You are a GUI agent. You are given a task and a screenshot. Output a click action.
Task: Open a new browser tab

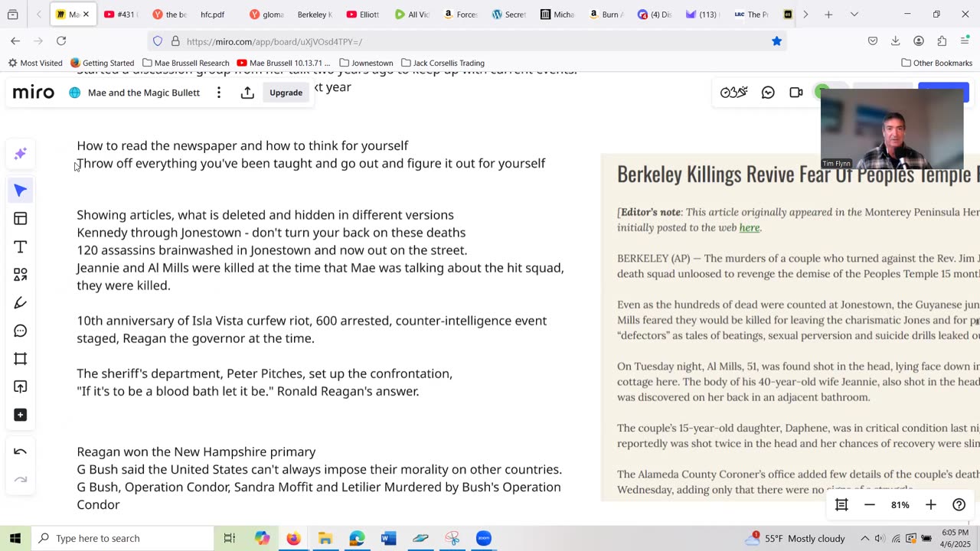(828, 15)
